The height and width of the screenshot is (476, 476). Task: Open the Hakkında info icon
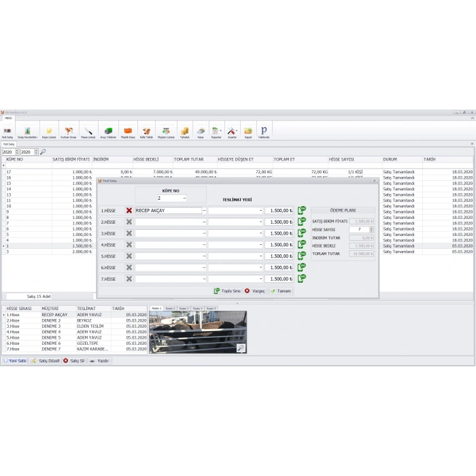[x=264, y=131]
